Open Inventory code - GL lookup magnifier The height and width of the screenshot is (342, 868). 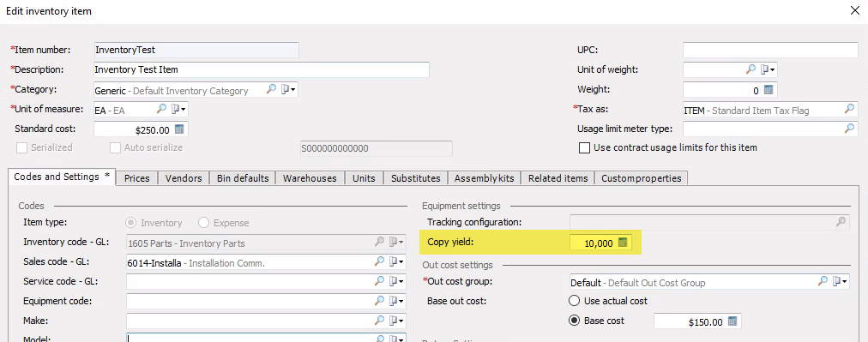[380, 242]
